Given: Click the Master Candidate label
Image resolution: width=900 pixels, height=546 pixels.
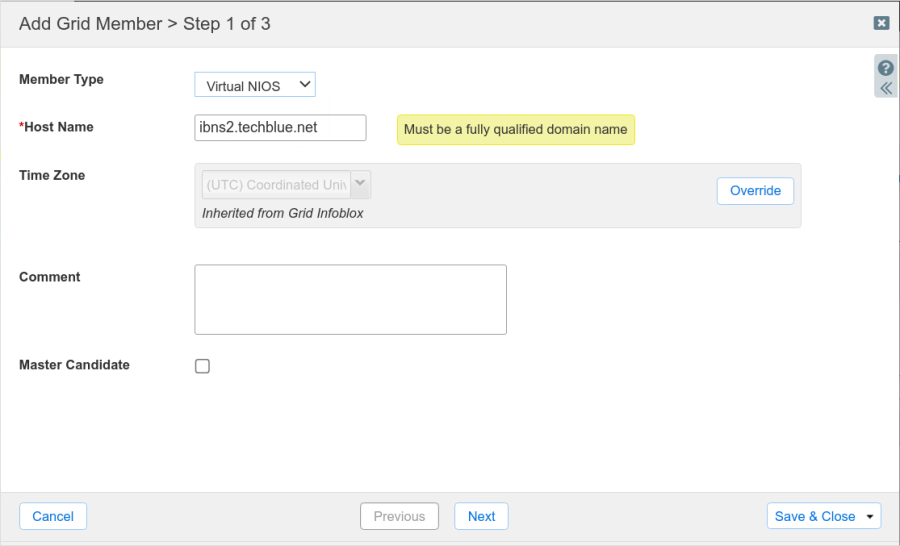Looking at the screenshot, I should point(74,365).
